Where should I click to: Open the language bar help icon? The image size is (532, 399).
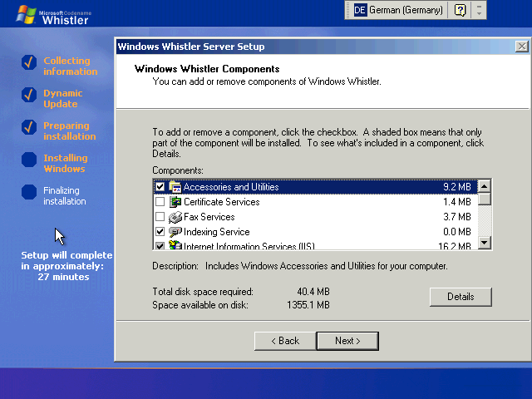tap(460, 10)
